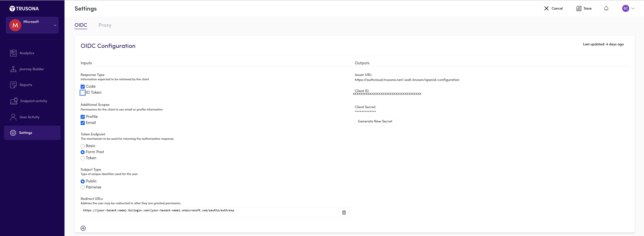The image size is (644, 236).
Task: Switch to the Proxy tab
Action: pos(105,25)
